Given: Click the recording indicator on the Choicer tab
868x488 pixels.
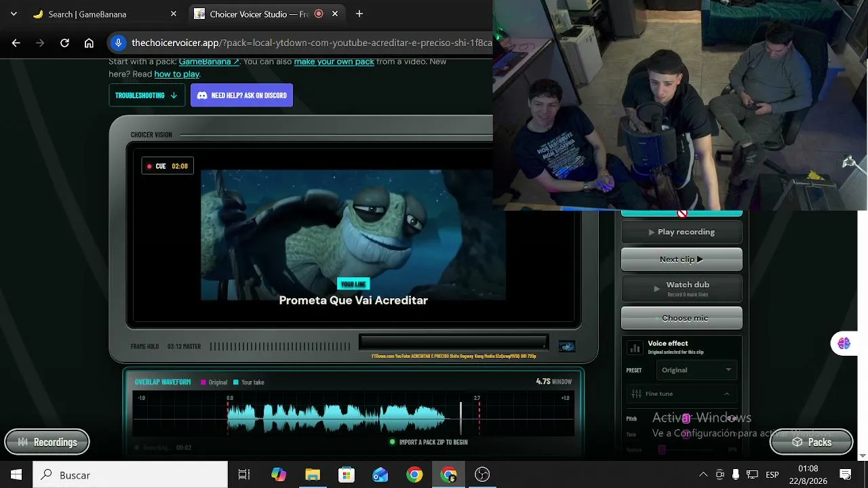Looking at the screenshot, I should pos(319,14).
